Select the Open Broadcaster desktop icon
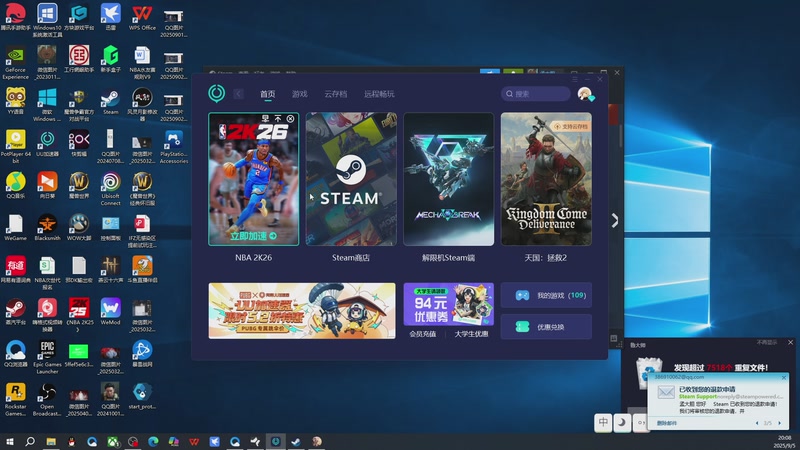The image size is (800, 450). click(47, 399)
